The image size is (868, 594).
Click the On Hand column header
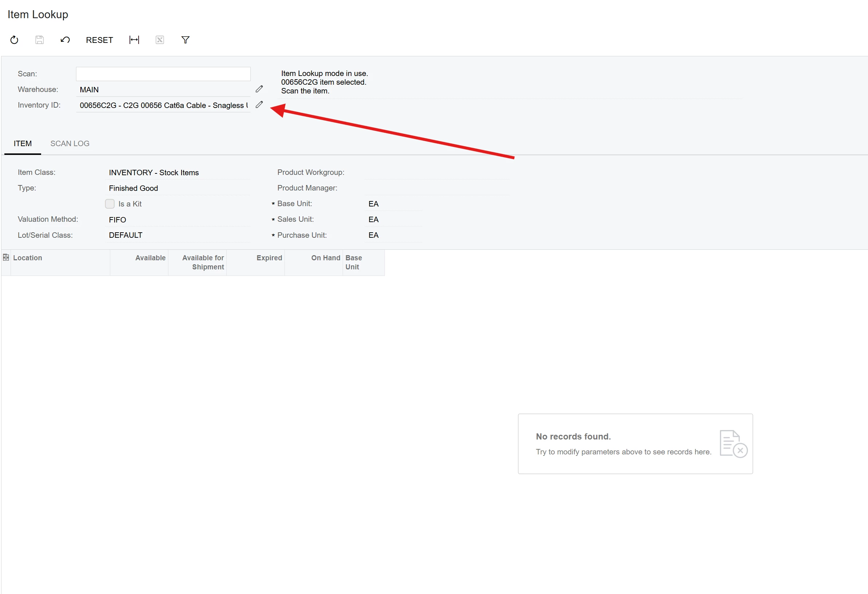pos(314,263)
